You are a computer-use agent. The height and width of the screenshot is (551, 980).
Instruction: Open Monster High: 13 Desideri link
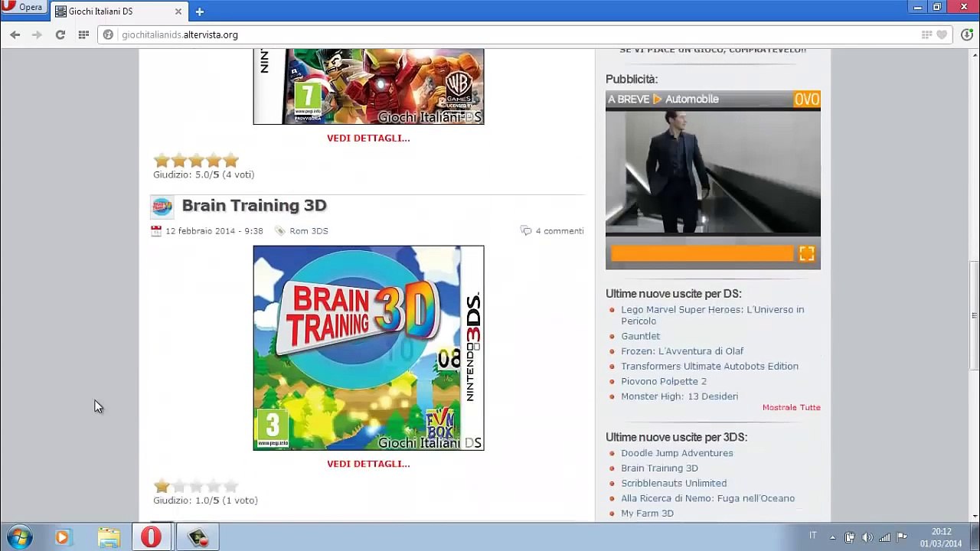pyautogui.click(x=680, y=396)
